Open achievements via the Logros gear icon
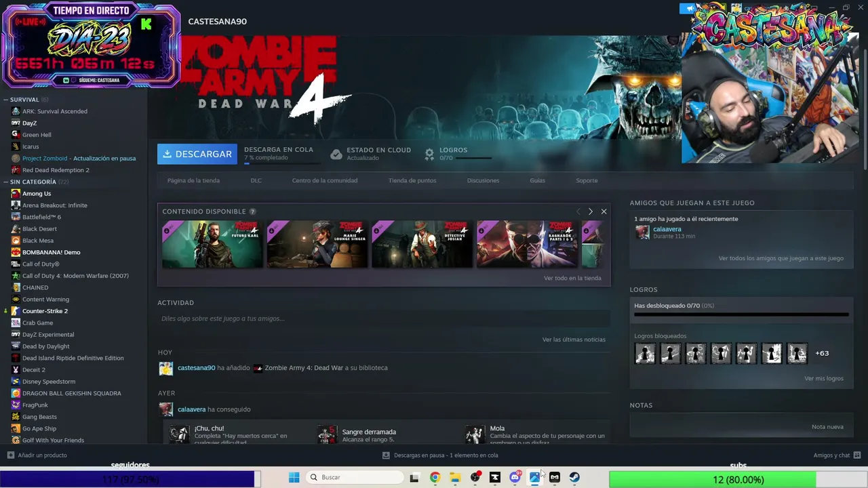 tap(429, 154)
